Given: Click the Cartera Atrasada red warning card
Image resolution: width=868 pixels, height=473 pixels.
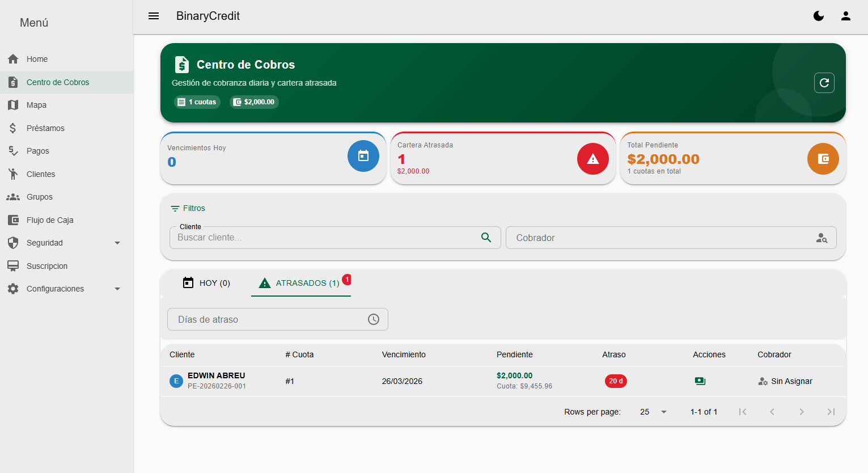Looking at the screenshot, I should [503, 158].
